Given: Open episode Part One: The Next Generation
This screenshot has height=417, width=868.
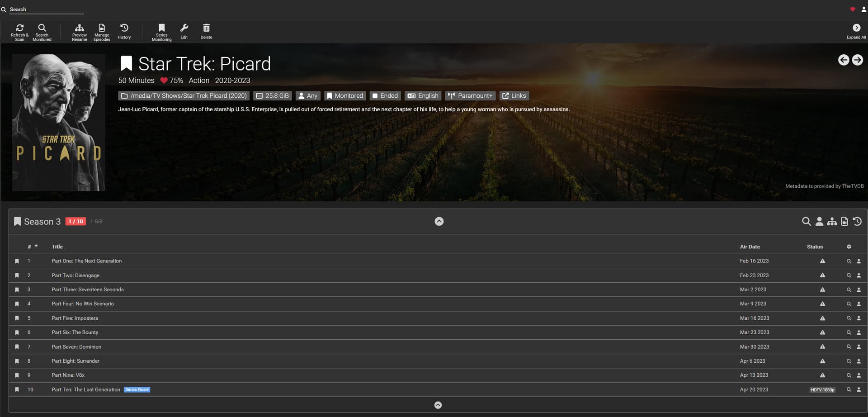Looking at the screenshot, I should click(86, 261).
